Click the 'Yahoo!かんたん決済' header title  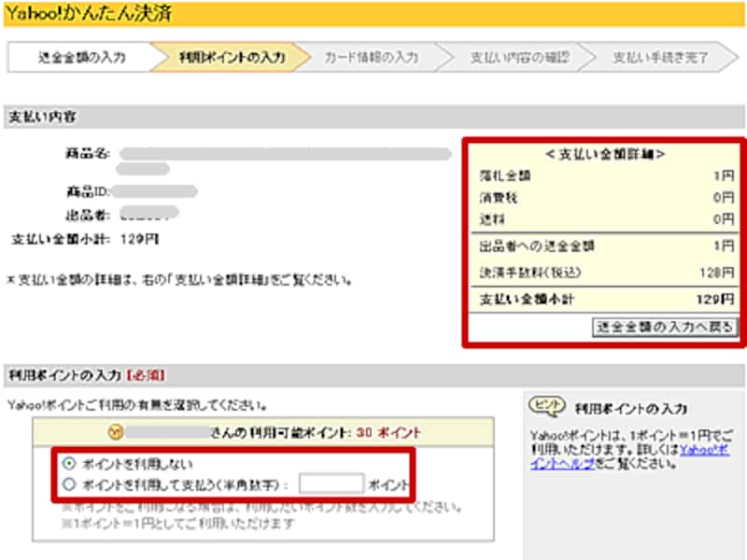click(x=89, y=13)
